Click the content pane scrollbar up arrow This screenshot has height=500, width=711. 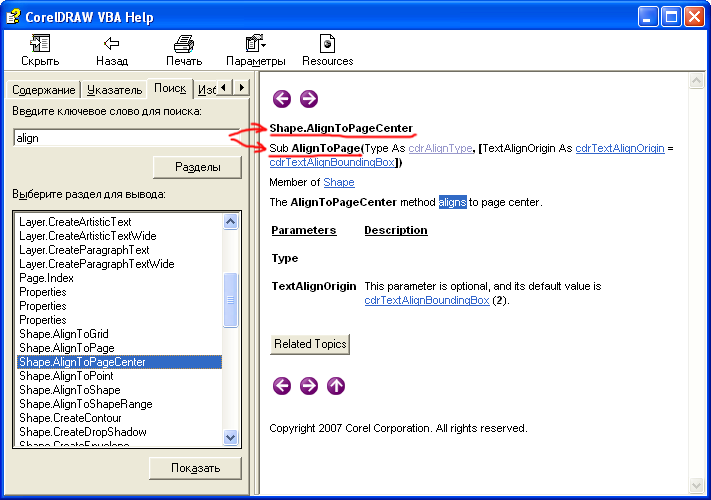point(696,81)
